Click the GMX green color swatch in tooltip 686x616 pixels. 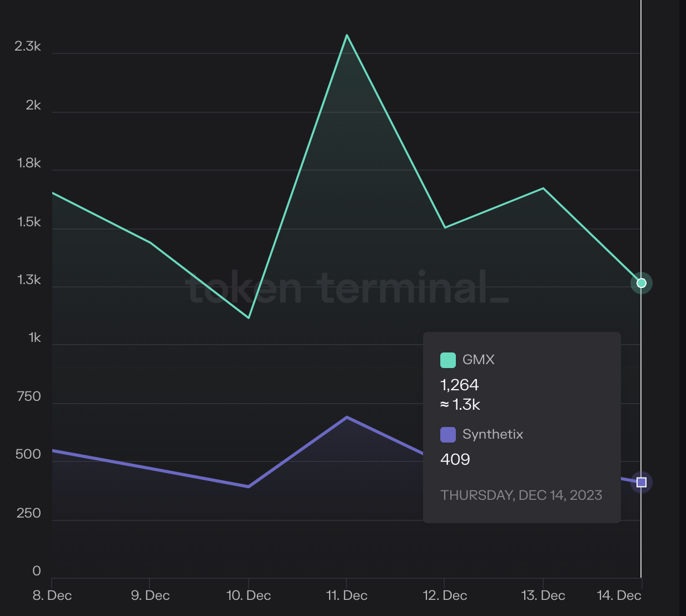pyautogui.click(x=448, y=360)
